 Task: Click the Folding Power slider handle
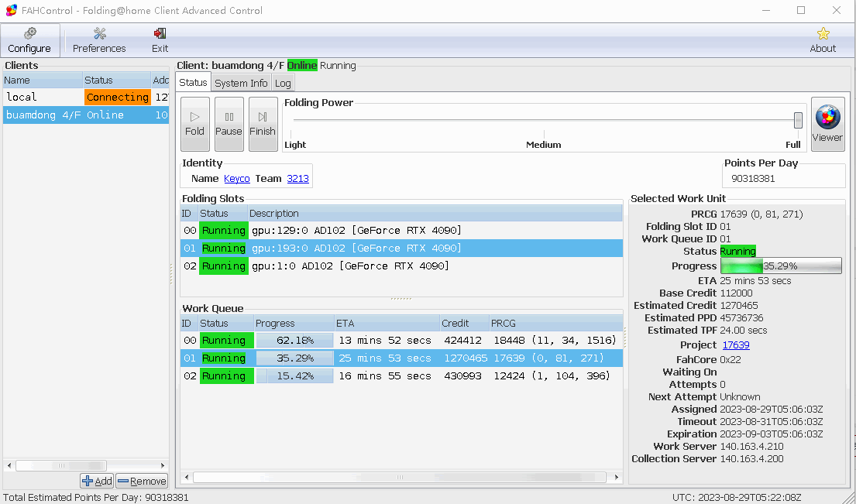798,120
